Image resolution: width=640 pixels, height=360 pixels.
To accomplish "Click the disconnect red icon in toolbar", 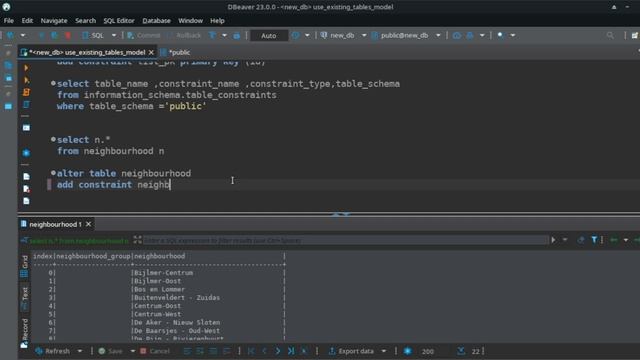I will 68,36.
